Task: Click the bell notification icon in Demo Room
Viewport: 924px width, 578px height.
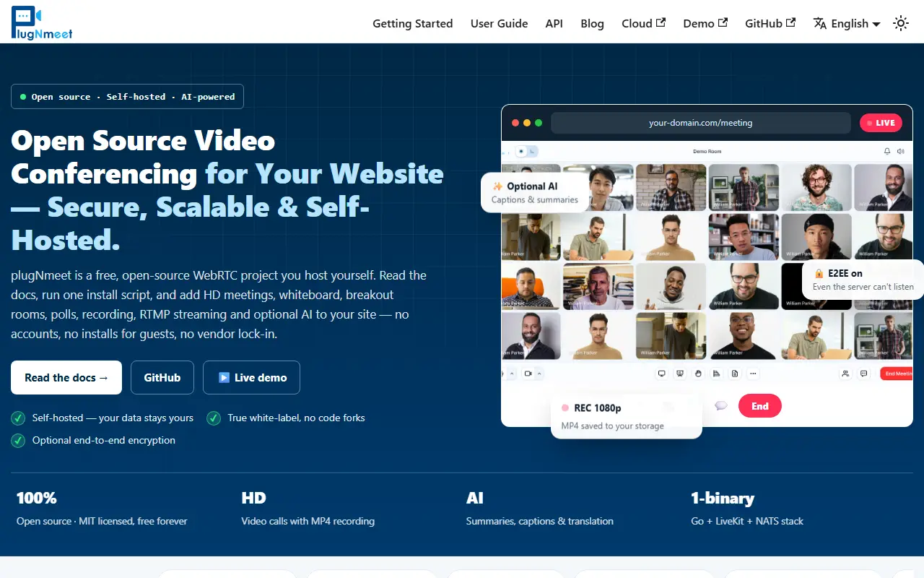Action: click(887, 151)
